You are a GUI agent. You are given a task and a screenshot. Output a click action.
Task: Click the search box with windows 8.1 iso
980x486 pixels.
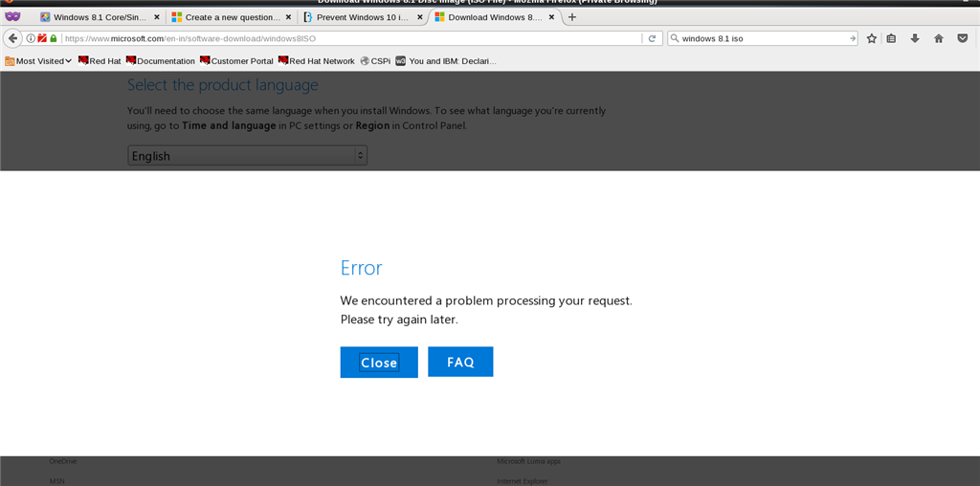pos(764,38)
